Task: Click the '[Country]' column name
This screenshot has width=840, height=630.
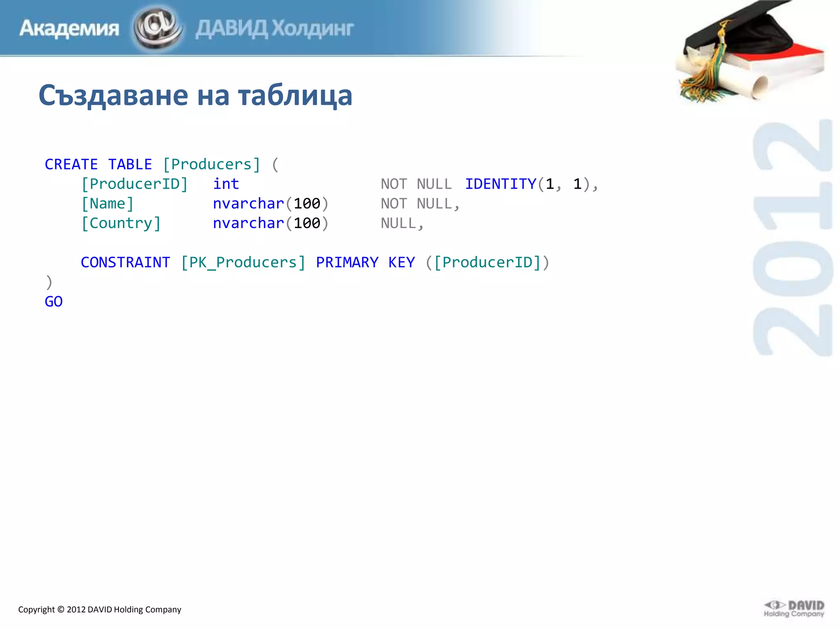Action: tap(121, 224)
